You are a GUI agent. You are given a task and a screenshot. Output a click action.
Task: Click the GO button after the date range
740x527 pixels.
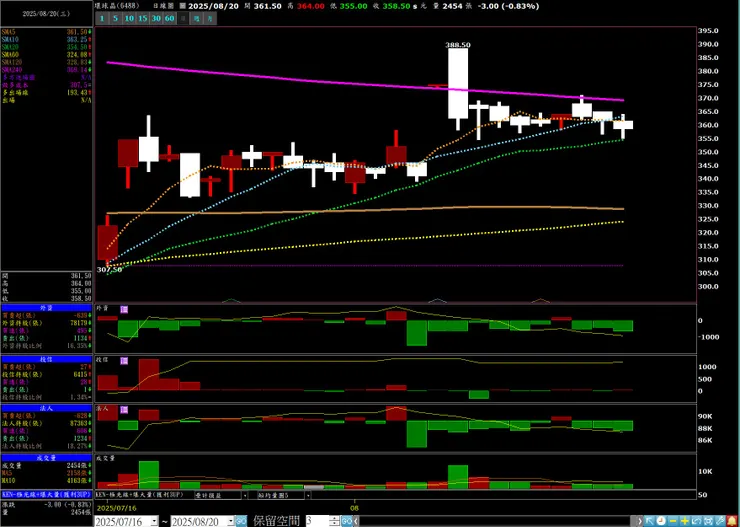pos(241,521)
